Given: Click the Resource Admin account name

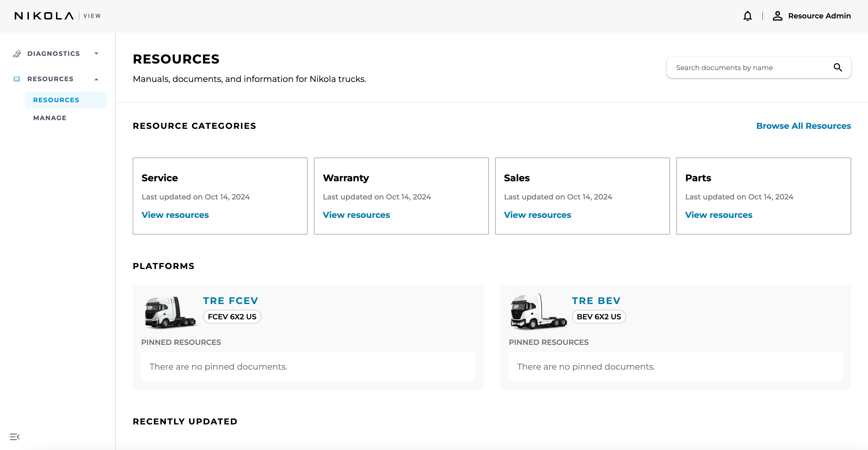Looking at the screenshot, I should click(819, 16).
